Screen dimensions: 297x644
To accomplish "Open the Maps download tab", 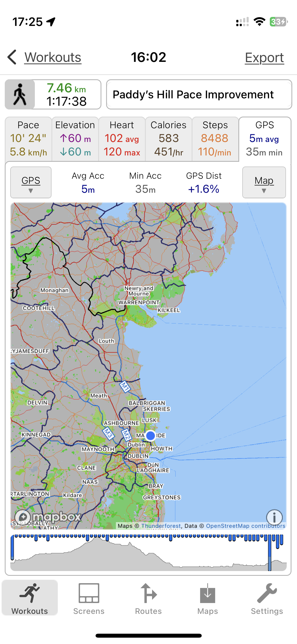I will click(208, 599).
